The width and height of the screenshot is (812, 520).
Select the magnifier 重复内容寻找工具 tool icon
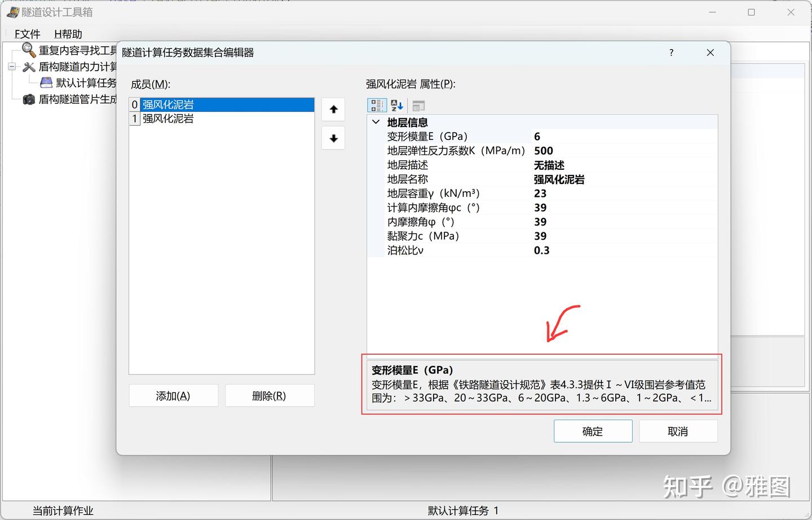point(28,50)
